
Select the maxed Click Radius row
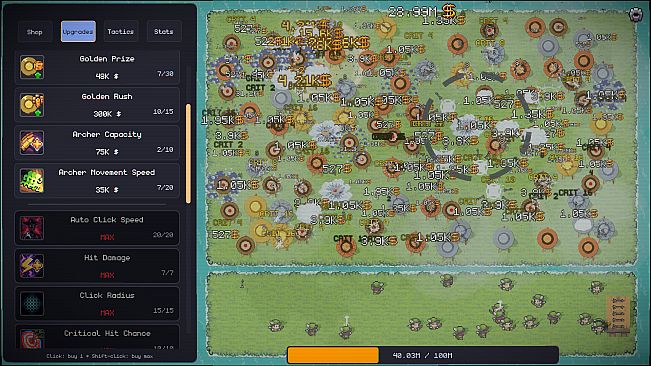click(x=97, y=304)
